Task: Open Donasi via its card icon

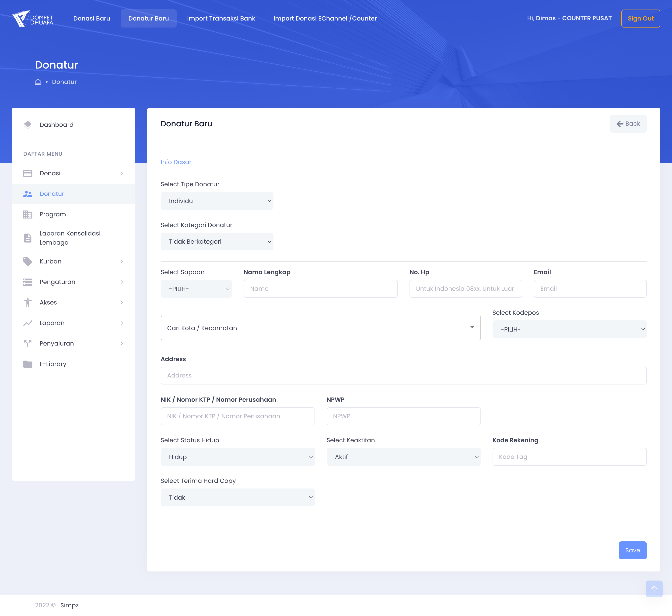Action: coord(28,173)
